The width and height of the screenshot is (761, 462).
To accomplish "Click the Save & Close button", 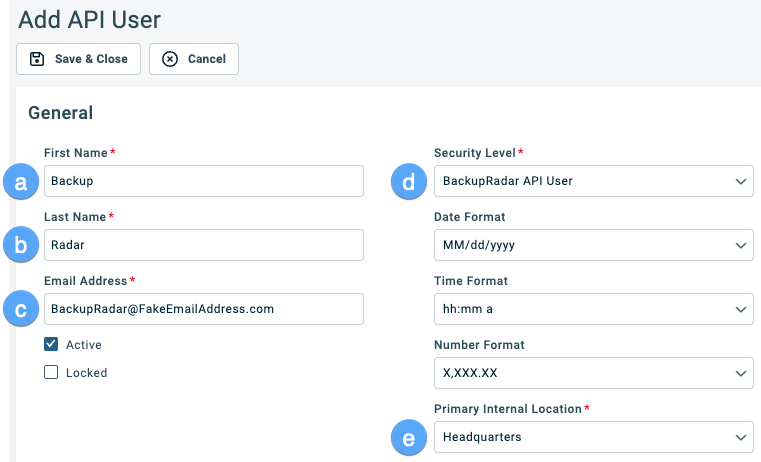I will [x=78, y=59].
